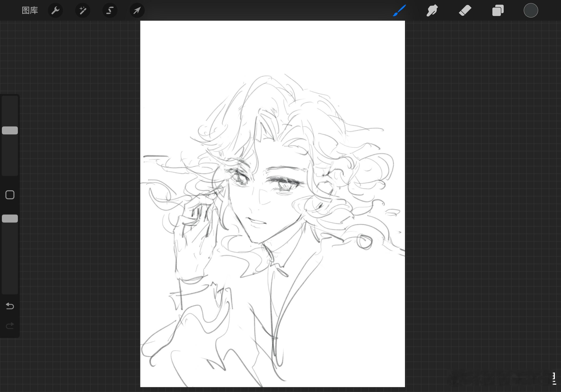The width and height of the screenshot is (561, 392).
Task: Open the Actions wrench menu
Action: tap(55, 11)
